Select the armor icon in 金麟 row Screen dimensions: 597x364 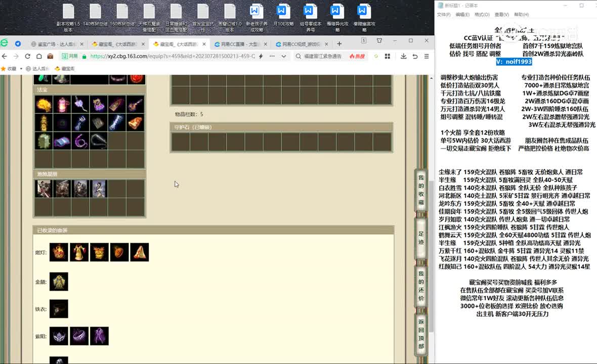[x=59, y=282]
